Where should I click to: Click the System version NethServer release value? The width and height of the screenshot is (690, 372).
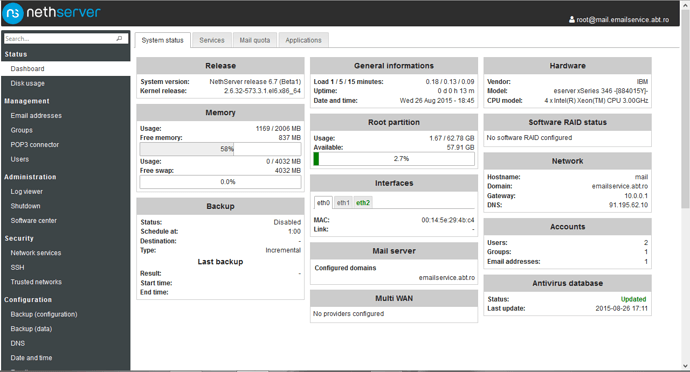tap(255, 81)
